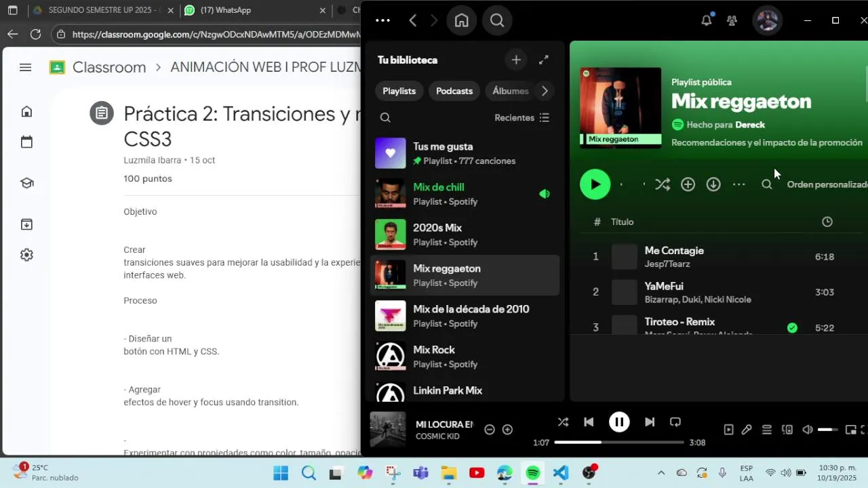Open the Classroom main menu hamburger
Screen dimensions: 868x488
26,67
